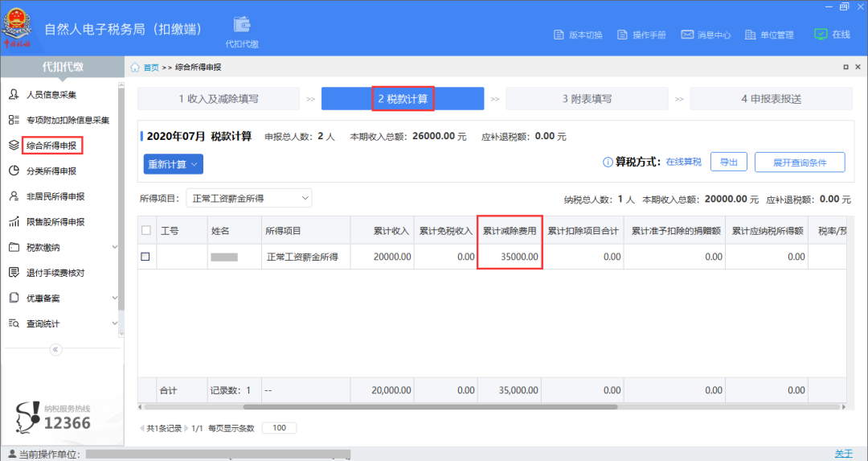
Task: Click the 在线 status monitor icon
Action: click(x=821, y=35)
